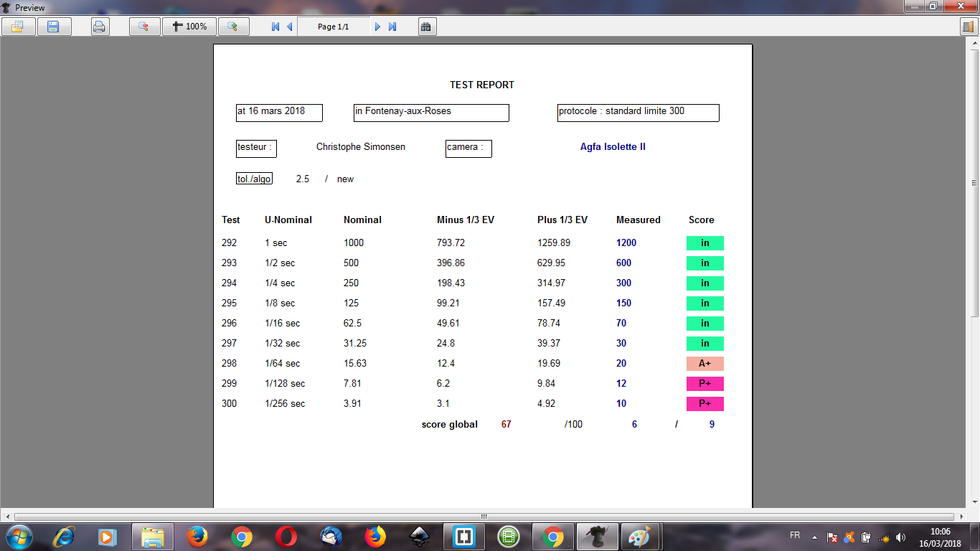Save the report with the floppy disk icon
Screen dimensions: 980x551
pos(54,27)
